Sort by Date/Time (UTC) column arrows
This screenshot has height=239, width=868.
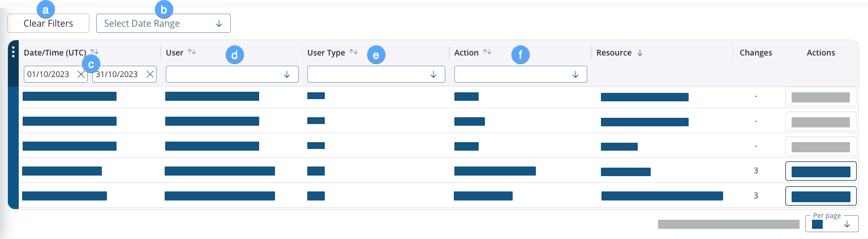point(94,52)
